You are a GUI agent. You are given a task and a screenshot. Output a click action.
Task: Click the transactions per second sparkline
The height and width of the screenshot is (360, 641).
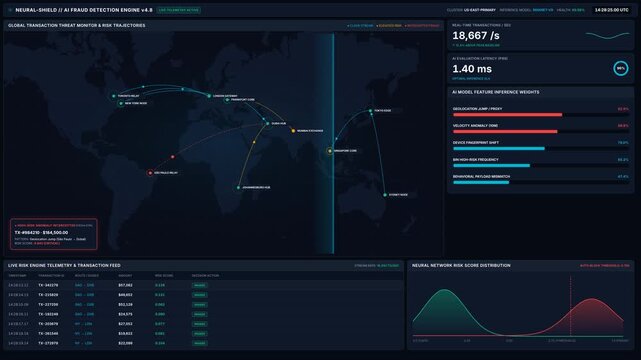607,36
